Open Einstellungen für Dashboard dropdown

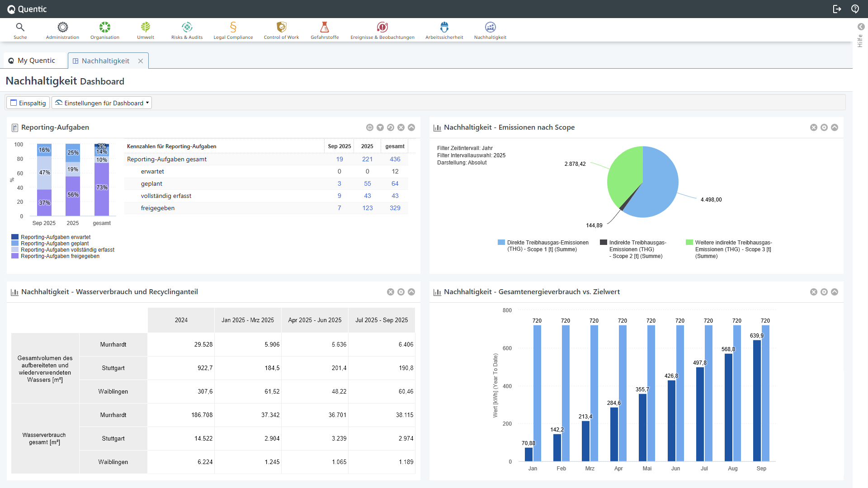pyautogui.click(x=102, y=103)
